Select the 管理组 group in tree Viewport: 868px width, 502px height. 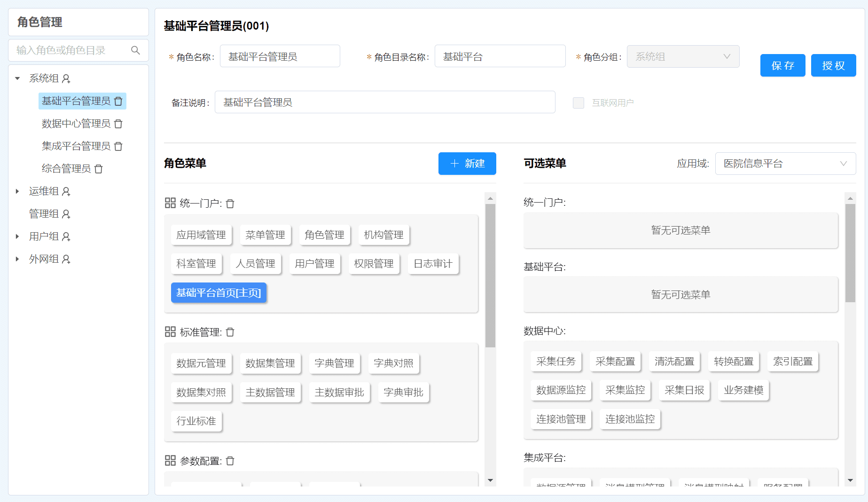click(44, 214)
